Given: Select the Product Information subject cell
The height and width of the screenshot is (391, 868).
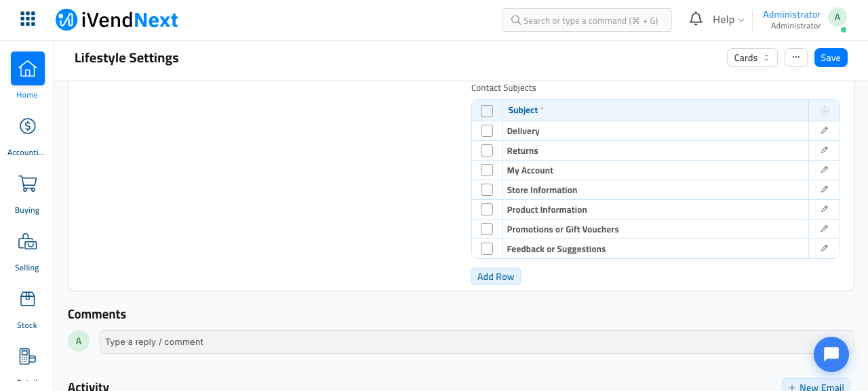Looking at the screenshot, I should [x=655, y=209].
